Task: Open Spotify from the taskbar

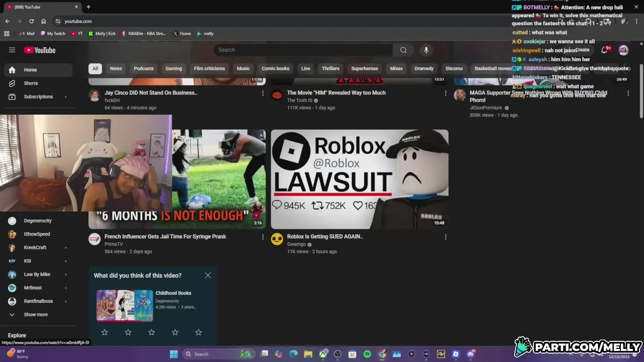Action: click(x=367, y=354)
